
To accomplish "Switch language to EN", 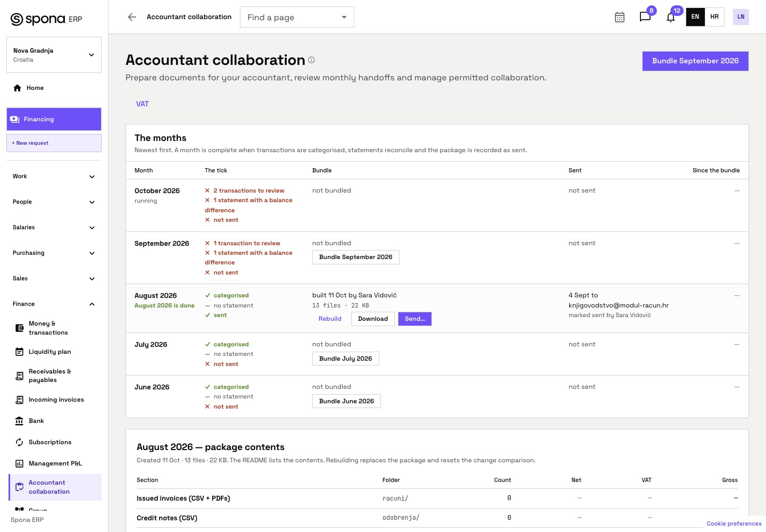I will 695,17.
